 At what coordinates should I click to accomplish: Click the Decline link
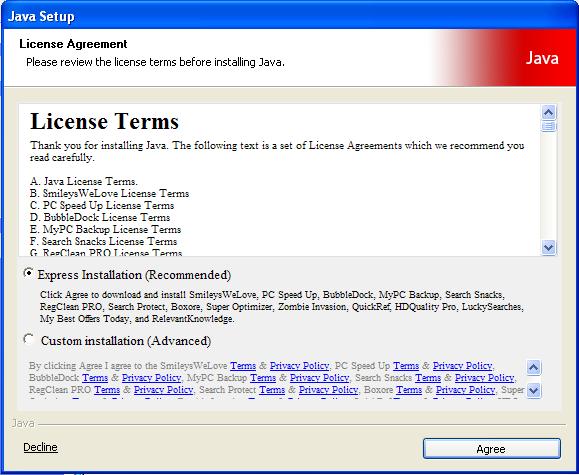40,447
